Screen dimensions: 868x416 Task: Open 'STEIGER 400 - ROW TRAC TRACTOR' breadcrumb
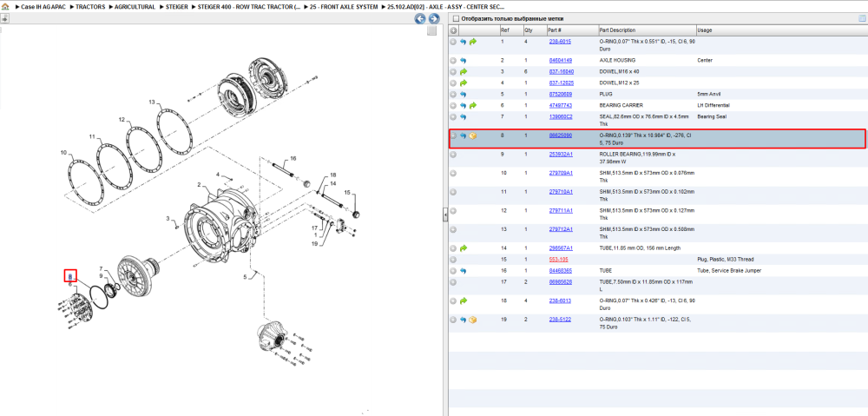(250, 7)
